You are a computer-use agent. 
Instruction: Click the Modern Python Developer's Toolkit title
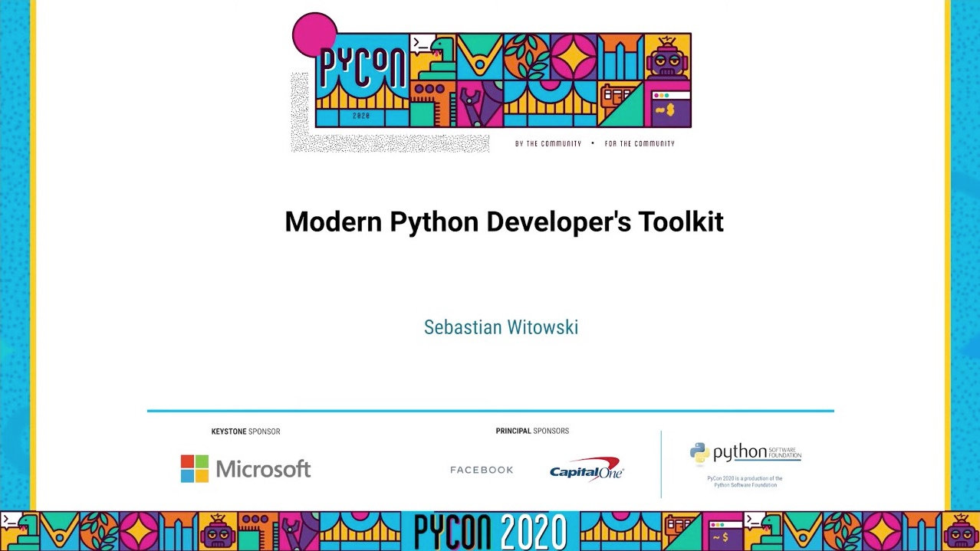504,222
